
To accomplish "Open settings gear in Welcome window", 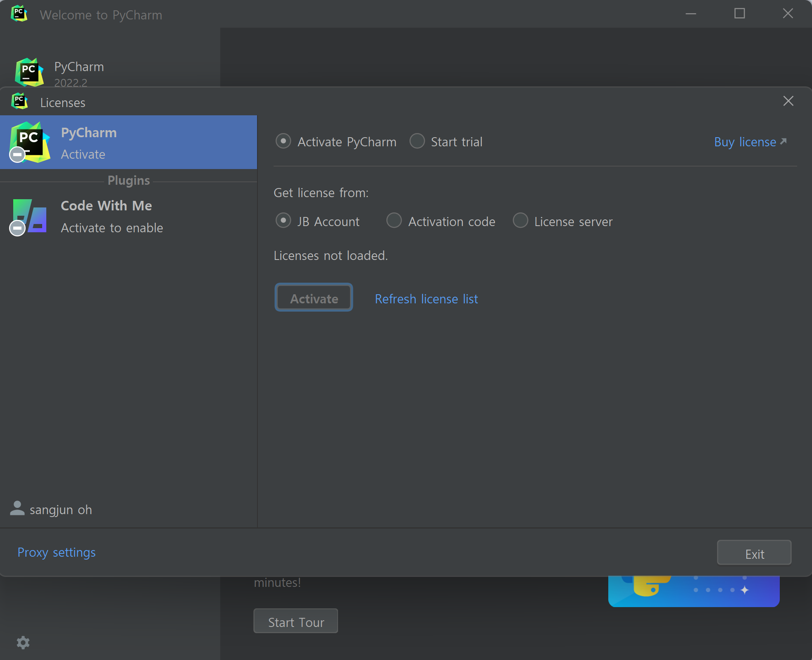I will [x=23, y=643].
